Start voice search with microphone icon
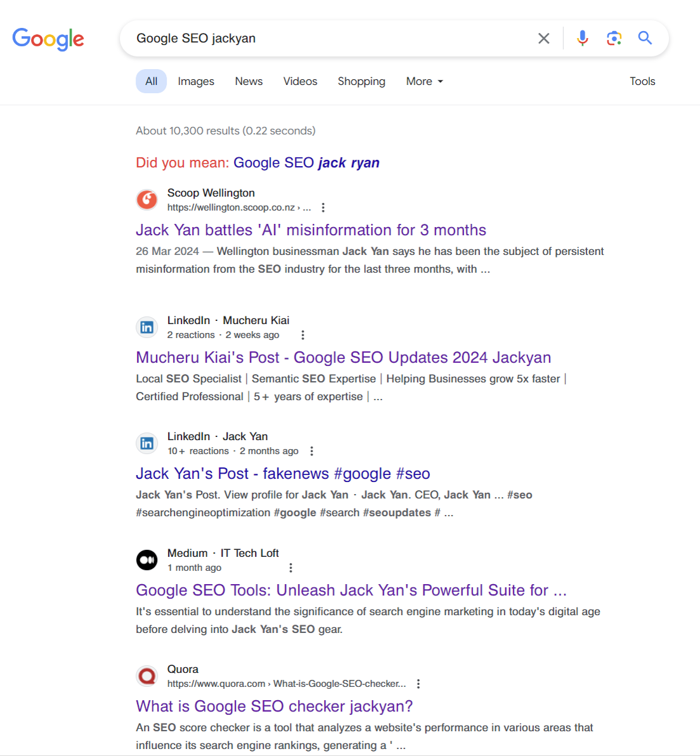Screen dimensions: 700x756 click(582, 38)
